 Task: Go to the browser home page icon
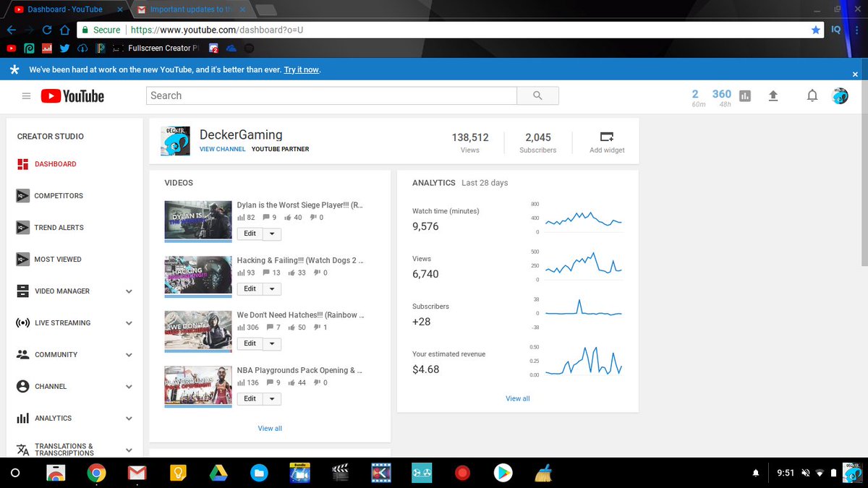click(65, 30)
